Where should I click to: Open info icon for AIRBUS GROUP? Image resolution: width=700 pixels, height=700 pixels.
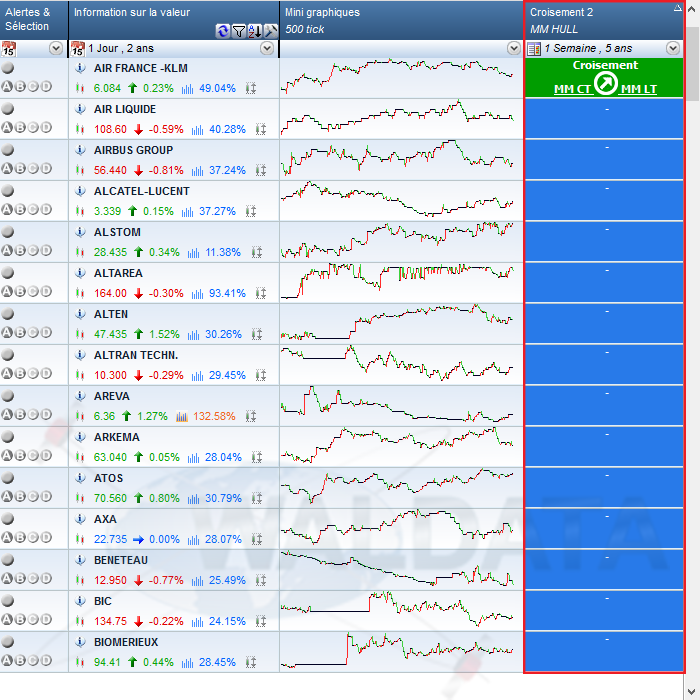click(80, 150)
